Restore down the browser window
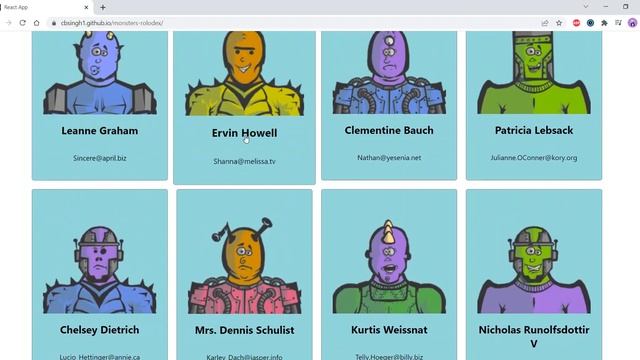The image size is (640, 360). coord(625,7)
